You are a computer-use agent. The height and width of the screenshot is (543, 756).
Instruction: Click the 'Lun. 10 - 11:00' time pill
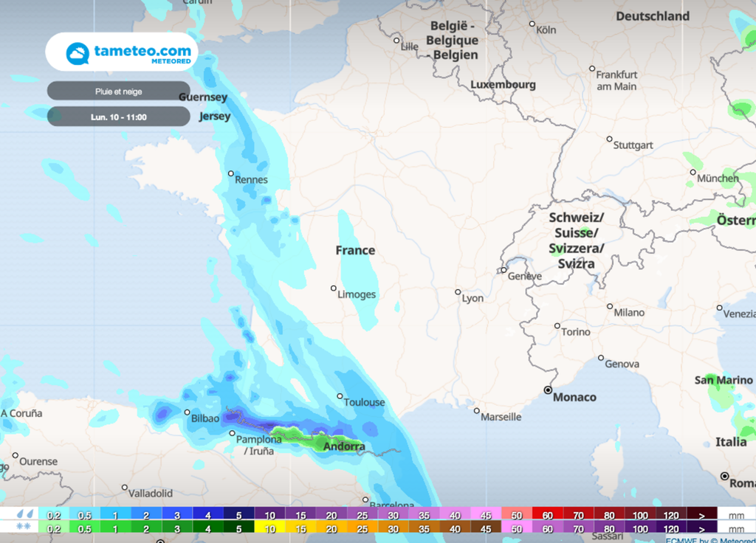(119, 117)
